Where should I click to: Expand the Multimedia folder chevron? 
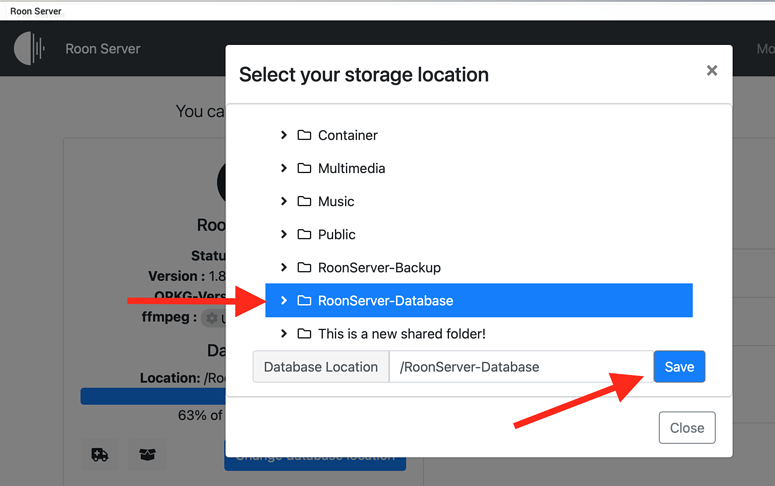pos(284,168)
